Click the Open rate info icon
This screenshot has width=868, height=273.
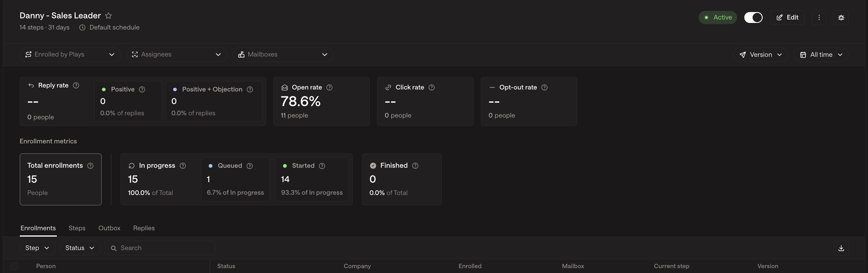[330, 87]
